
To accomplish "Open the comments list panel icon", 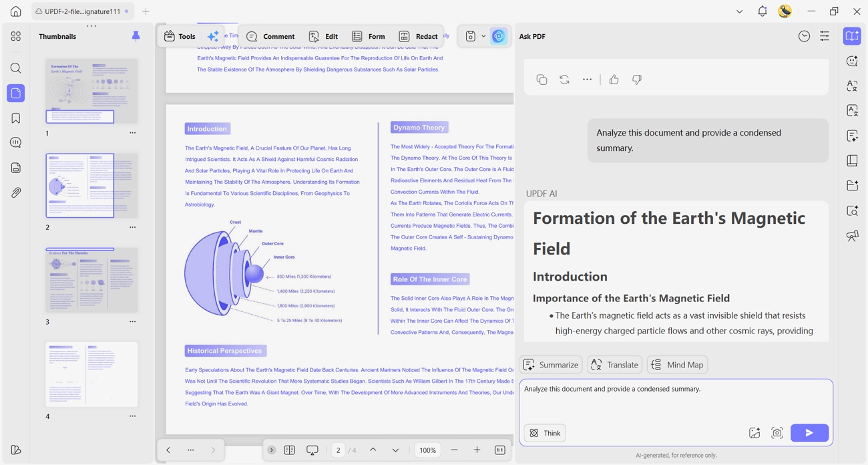I will coord(16,142).
